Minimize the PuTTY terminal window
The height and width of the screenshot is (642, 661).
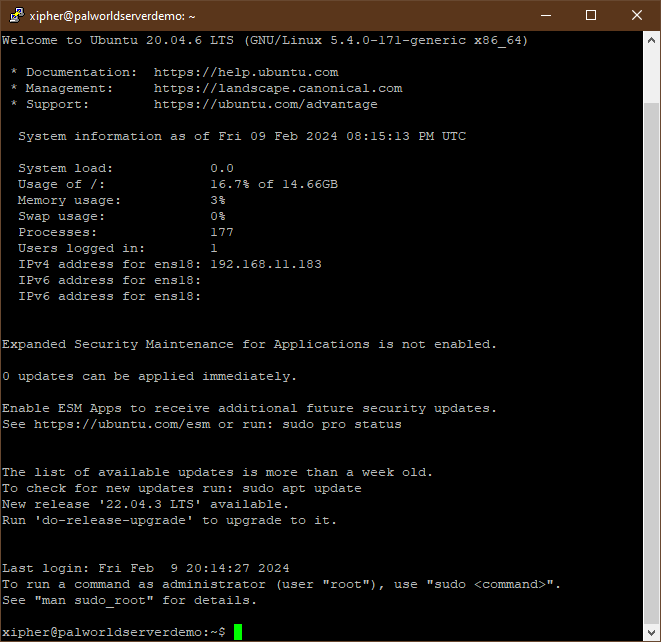pos(546,16)
